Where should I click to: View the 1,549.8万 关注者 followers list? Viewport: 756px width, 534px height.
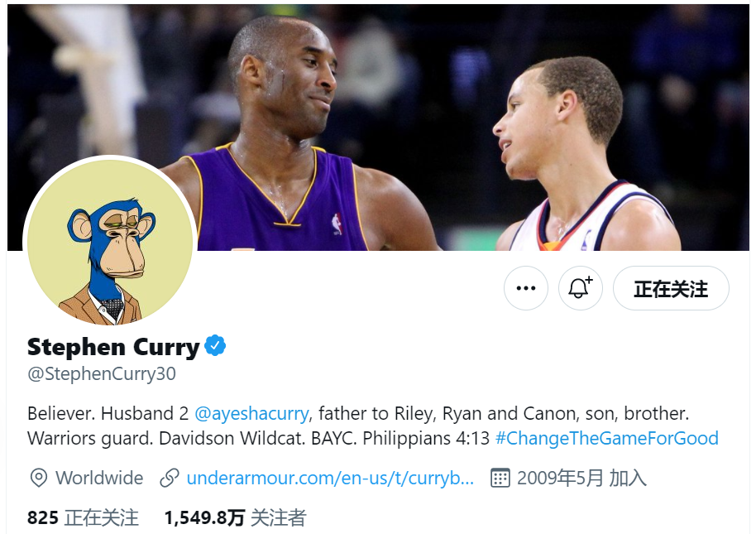click(x=235, y=517)
